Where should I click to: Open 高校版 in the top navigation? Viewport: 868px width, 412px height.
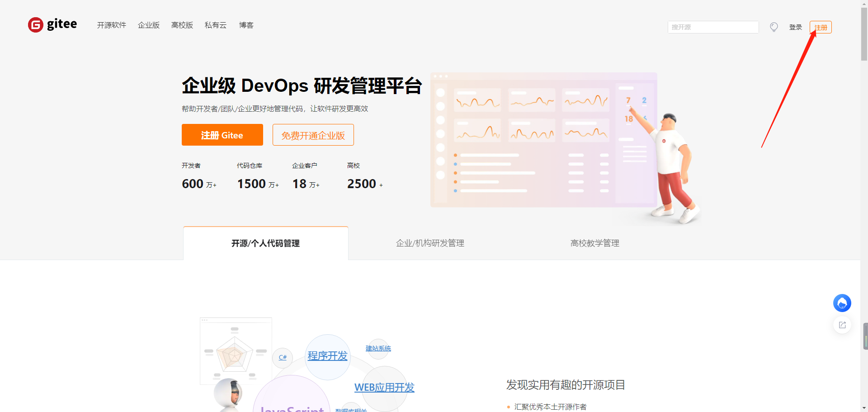pos(182,25)
